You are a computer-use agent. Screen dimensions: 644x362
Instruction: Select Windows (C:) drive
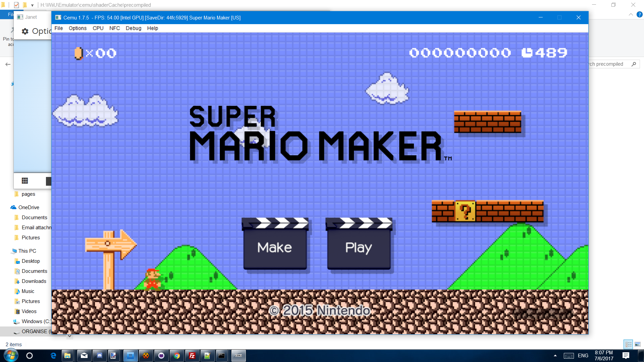coord(36,321)
